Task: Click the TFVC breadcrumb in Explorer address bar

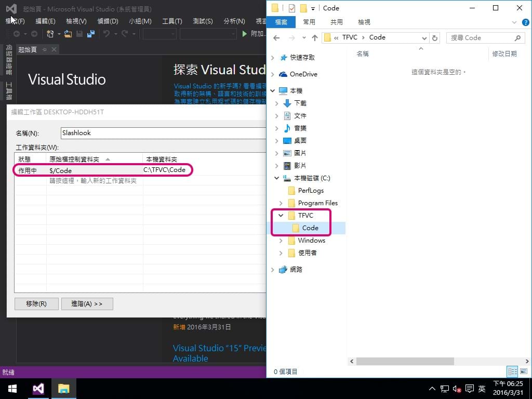Action: pos(350,37)
